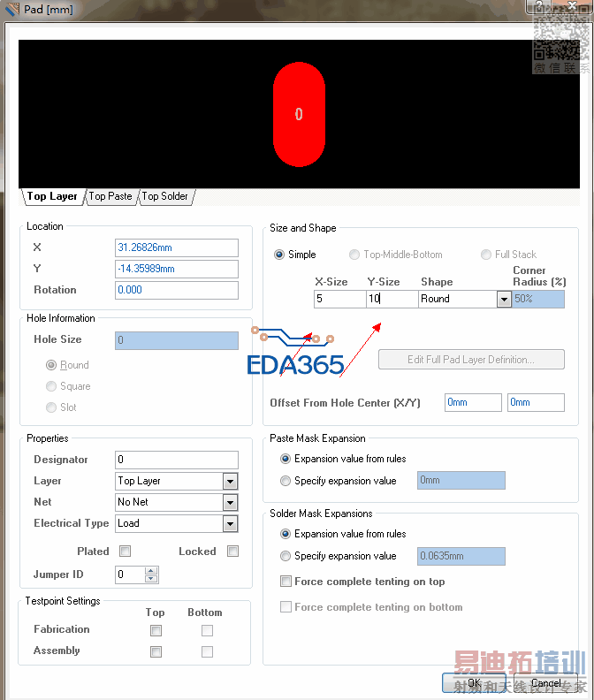594x700 pixels.
Task: Select the Square hole shape radio
Action: coord(51,386)
